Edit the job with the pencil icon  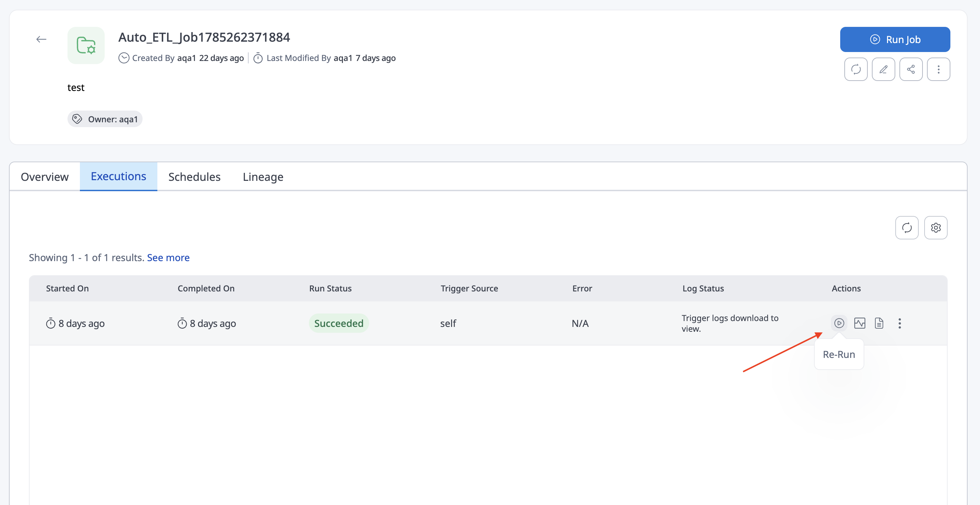coord(883,69)
